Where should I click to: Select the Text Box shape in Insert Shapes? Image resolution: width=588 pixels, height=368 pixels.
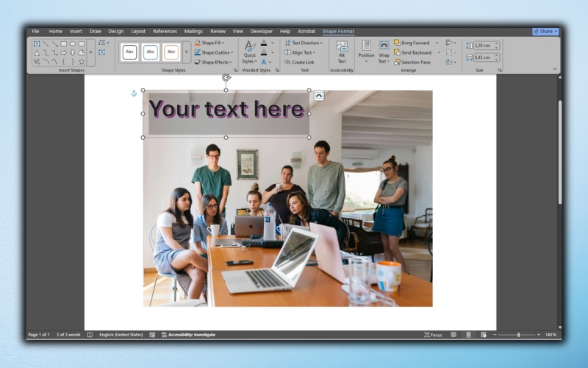[x=37, y=43]
